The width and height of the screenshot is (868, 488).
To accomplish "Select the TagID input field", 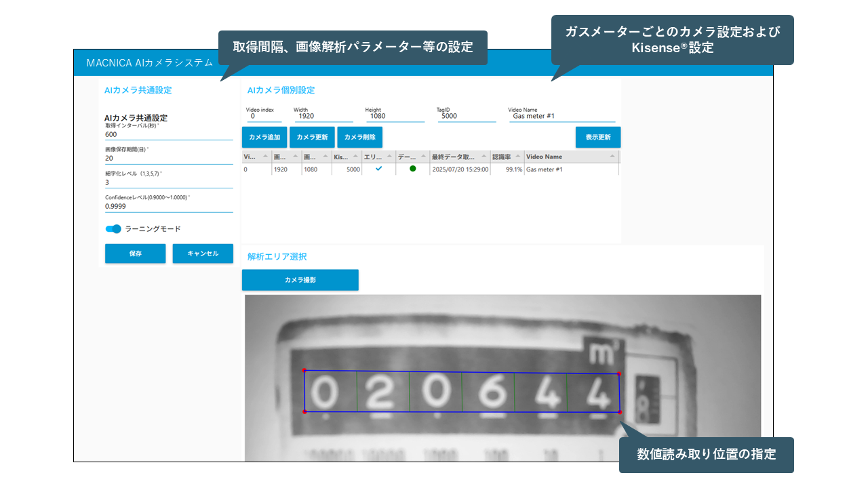I will 466,116.
